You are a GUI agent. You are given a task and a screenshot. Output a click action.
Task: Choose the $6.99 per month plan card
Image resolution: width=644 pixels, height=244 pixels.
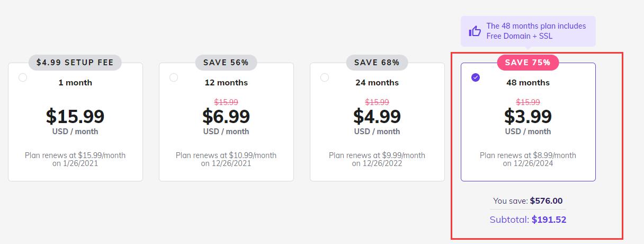pyautogui.click(x=226, y=122)
